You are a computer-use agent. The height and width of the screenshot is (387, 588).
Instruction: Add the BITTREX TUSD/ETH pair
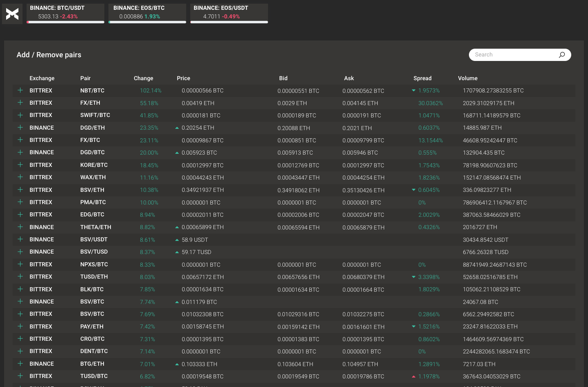(20, 277)
